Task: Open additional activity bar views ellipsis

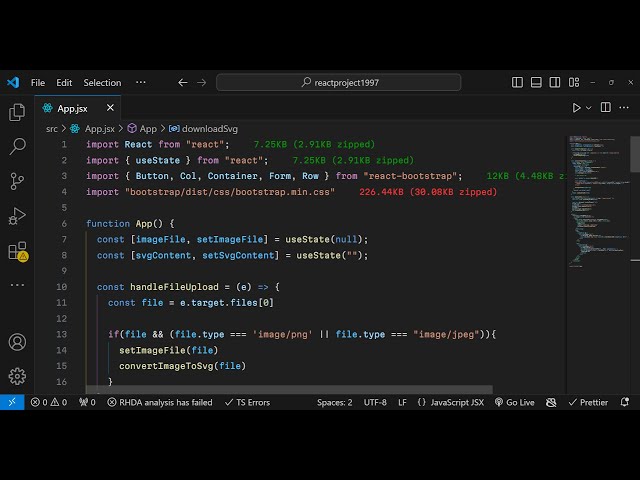Action: tap(17, 284)
